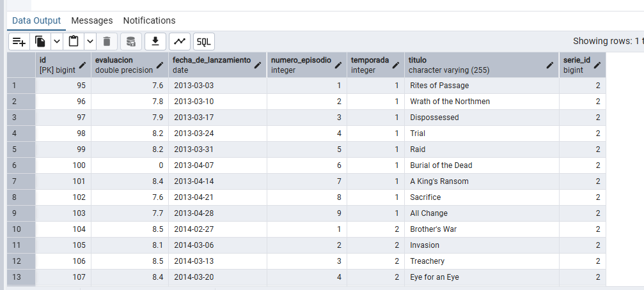The image size is (644, 290).
Task: Expand the paste options dropdown arrow
Action: tap(90, 42)
